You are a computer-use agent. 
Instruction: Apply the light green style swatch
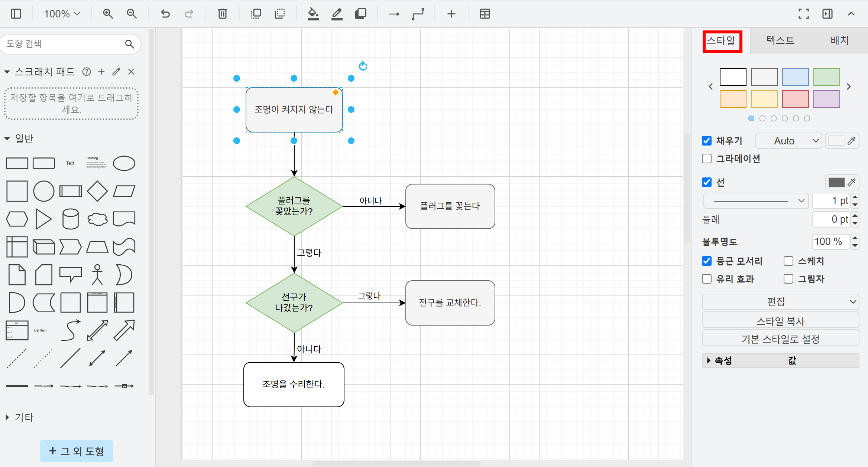(x=827, y=77)
